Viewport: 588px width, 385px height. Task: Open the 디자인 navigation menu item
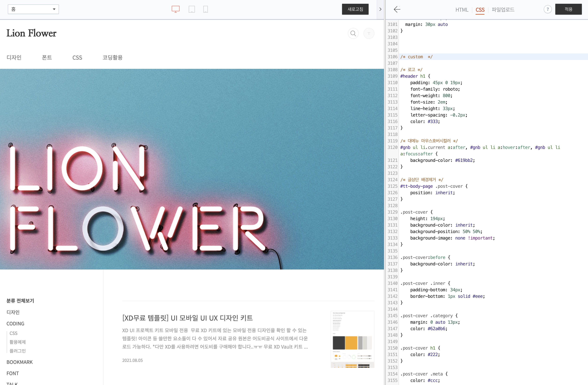pyautogui.click(x=14, y=58)
